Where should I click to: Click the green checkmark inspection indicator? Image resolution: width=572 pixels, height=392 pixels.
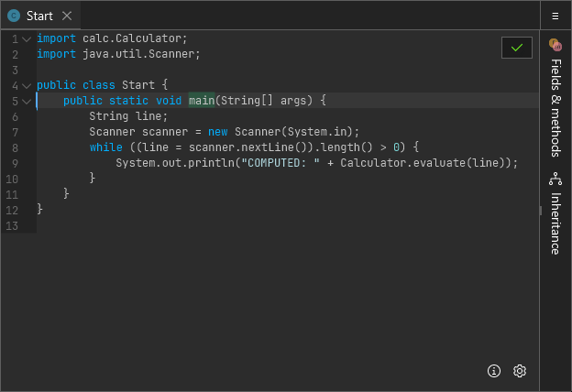[x=517, y=48]
